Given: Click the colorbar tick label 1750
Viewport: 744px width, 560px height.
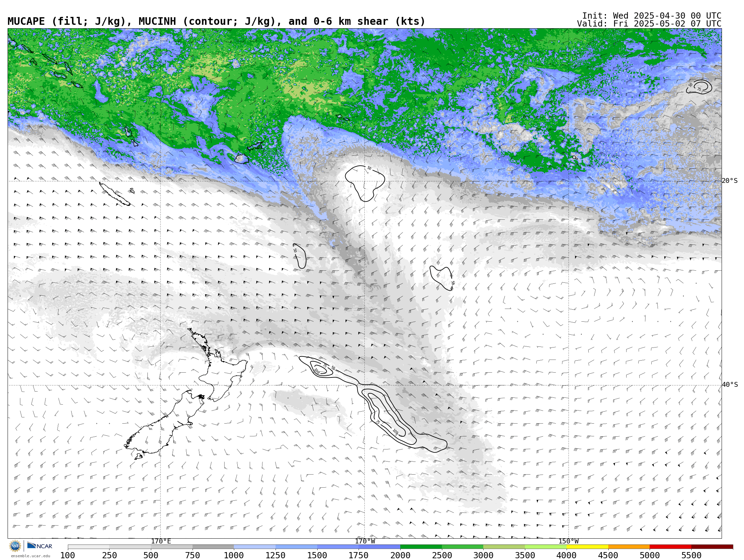Looking at the screenshot, I should coord(359,555).
